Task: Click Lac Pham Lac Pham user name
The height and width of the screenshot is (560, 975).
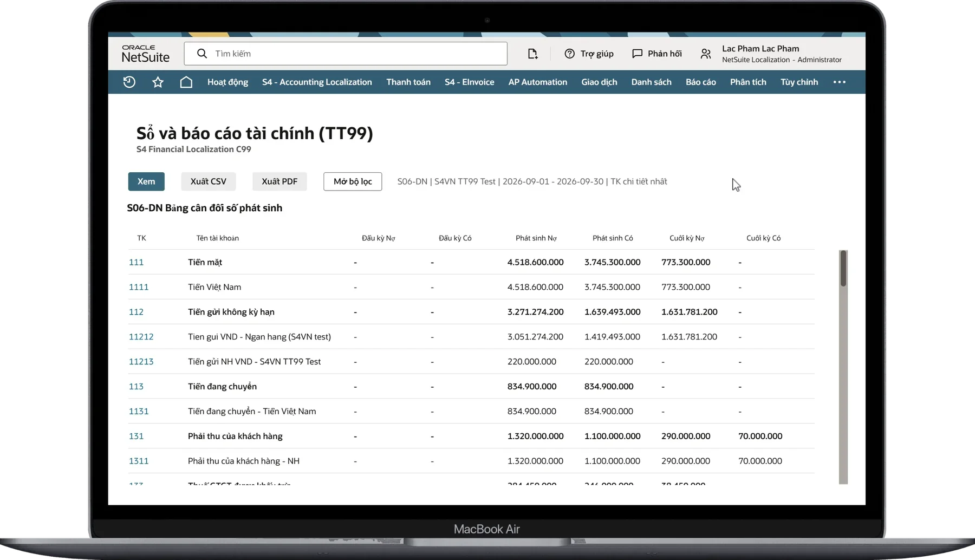Action: click(x=760, y=48)
